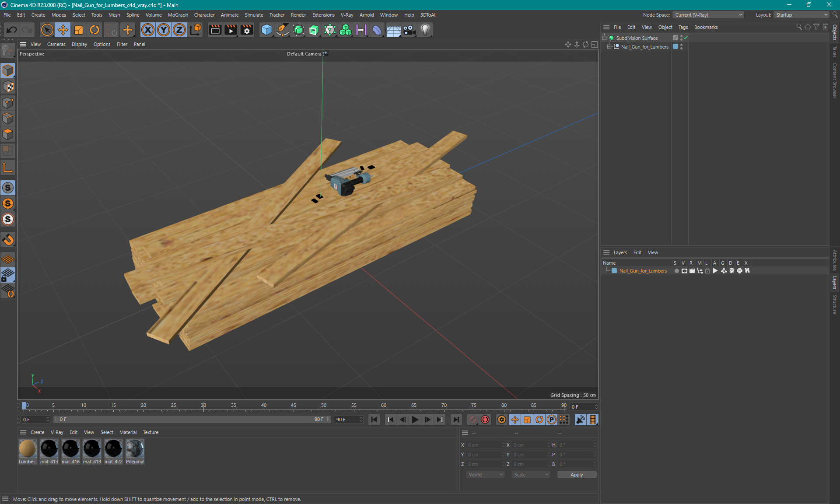Enable Axis mode L-shaped icon
The height and width of the screenshot is (504, 840).
[8, 168]
